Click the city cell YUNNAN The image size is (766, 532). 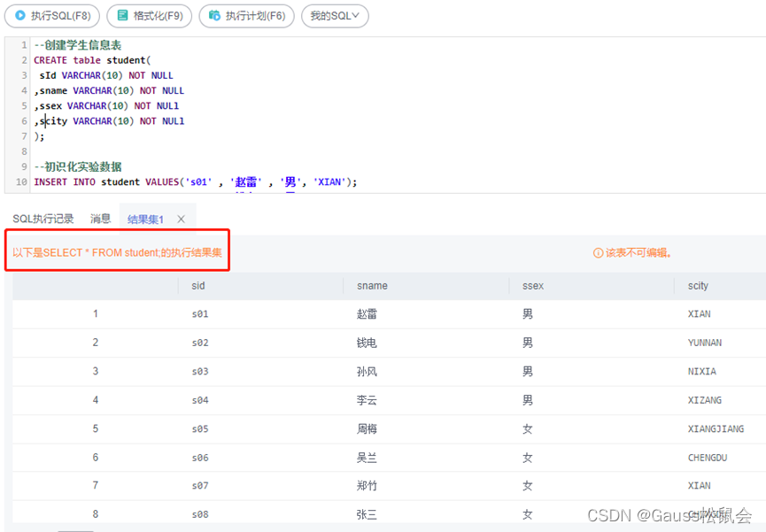704,343
